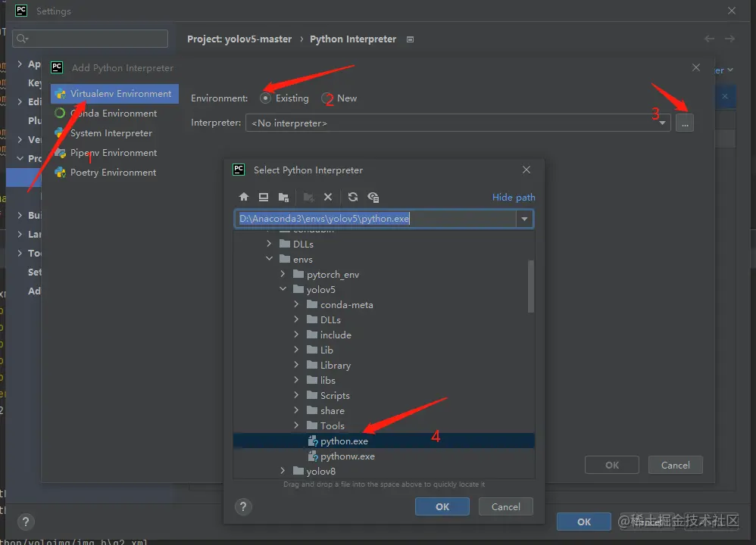Click OK in the Settings window
The image size is (756, 545).
tap(584, 522)
